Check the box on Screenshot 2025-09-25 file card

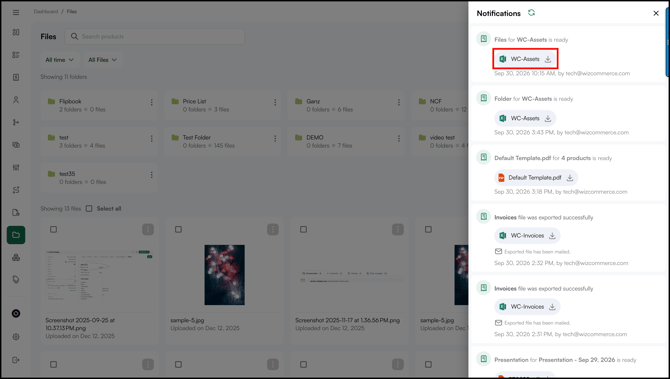click(x=53, y=229)
